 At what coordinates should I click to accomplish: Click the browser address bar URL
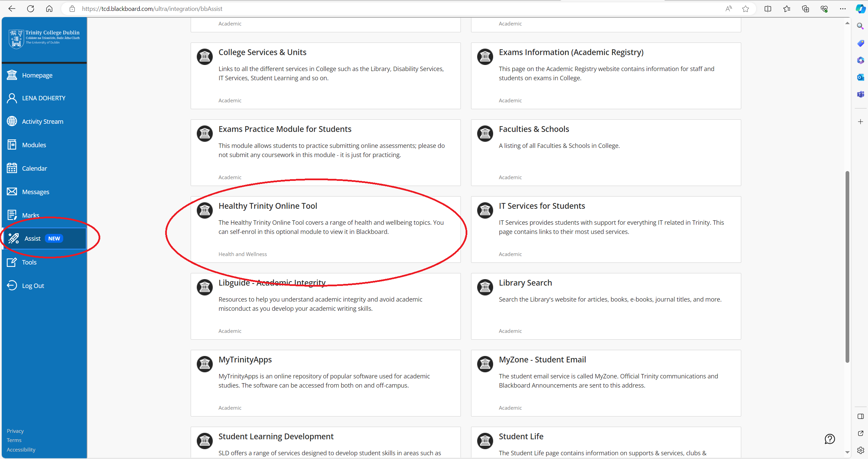click(152, 9)
